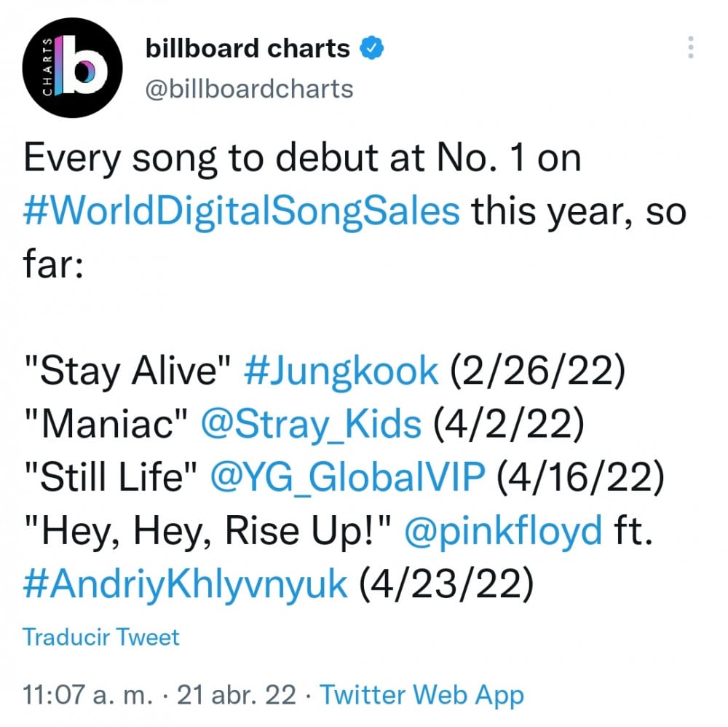Visit the @YG_GlobalVIP mention
The height and width of the screenshot is (727, 728).
pyautogui.click(x=348, y=478)
